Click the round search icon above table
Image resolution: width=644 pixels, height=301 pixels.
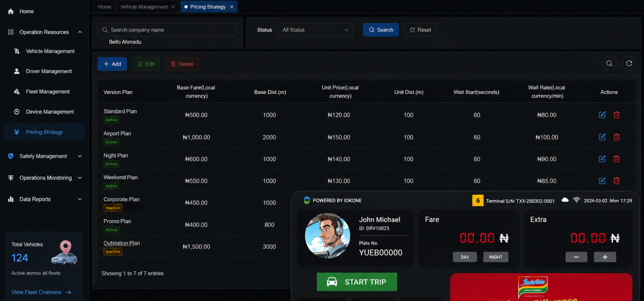[x=609, y=64]
